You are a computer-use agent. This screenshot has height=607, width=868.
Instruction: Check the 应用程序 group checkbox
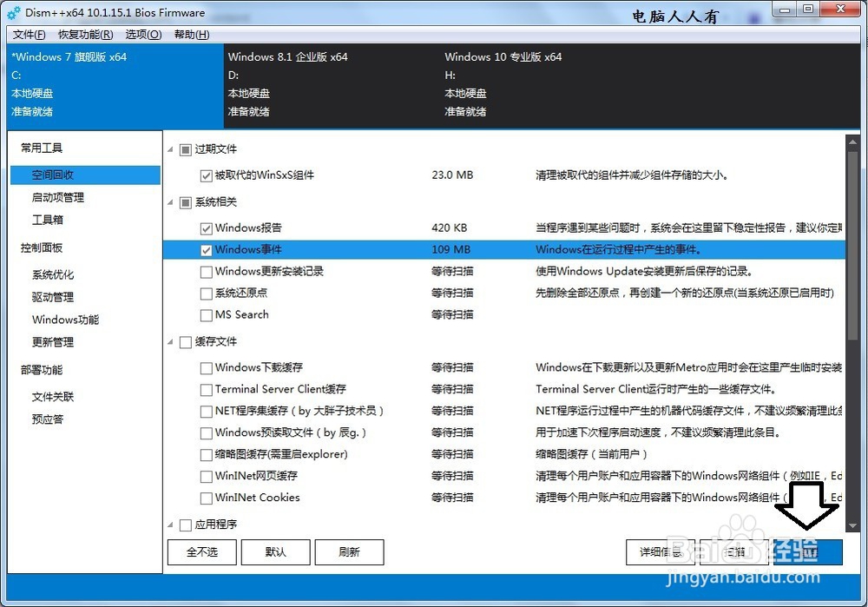click(x=186, y=525)
